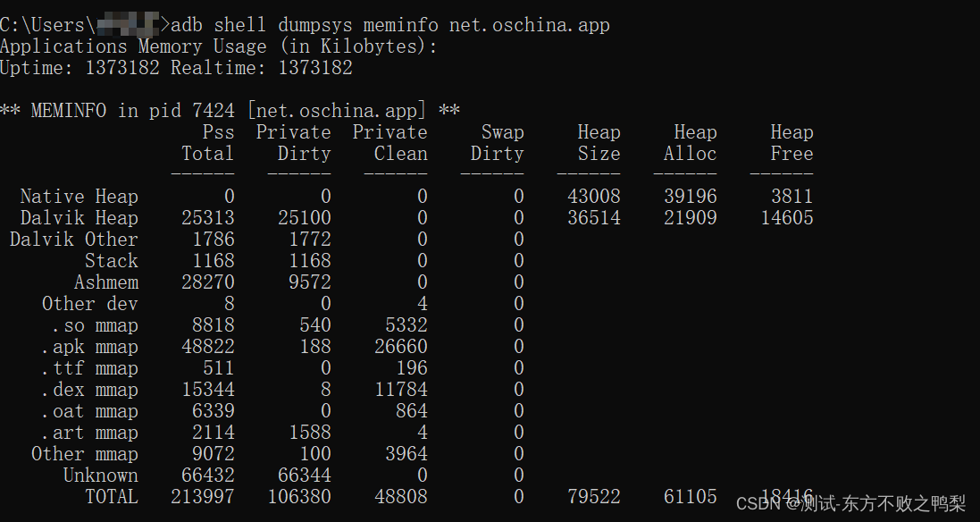Select the 'Native Heap' row label
Image resolution: width=980 pixels, height=522 pixels.
[x=80, y=197]
